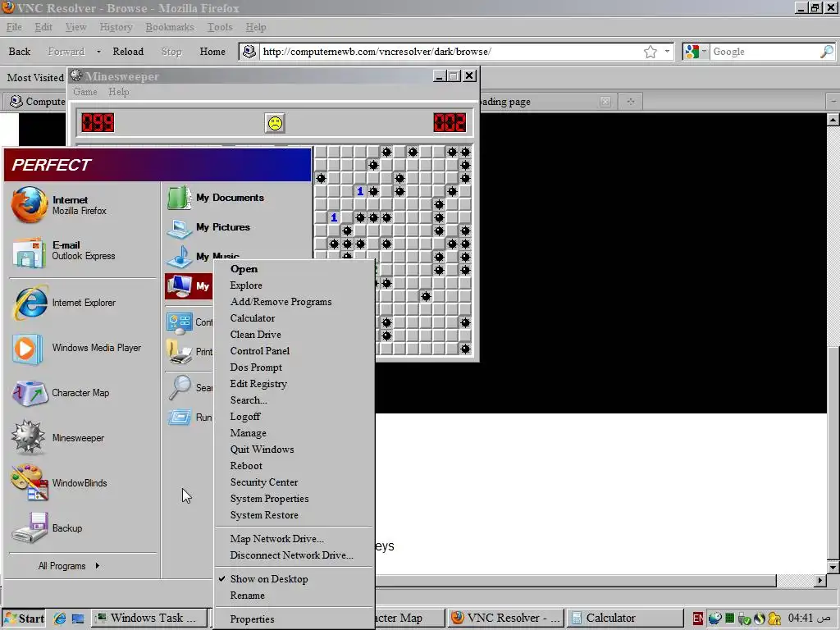The image size is (840, 630).
Task: Open the URL bar history dropdown arrow
Action: [x=667, y=52]
